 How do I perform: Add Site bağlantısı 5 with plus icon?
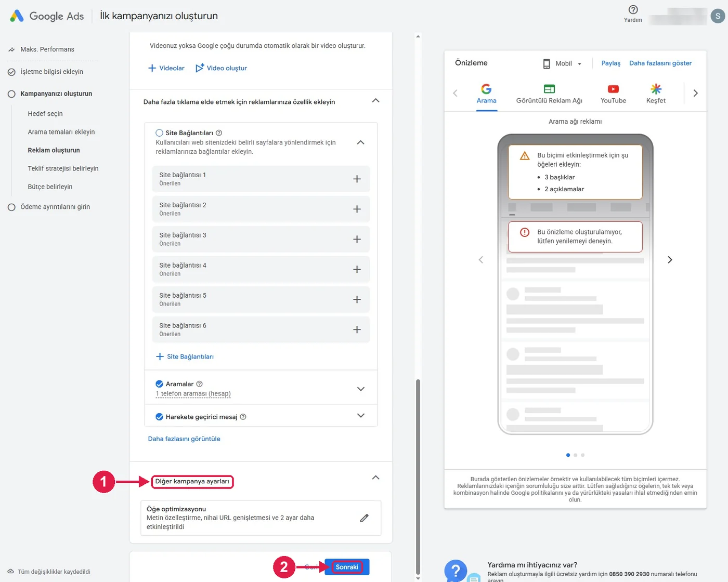coord(357,299)
